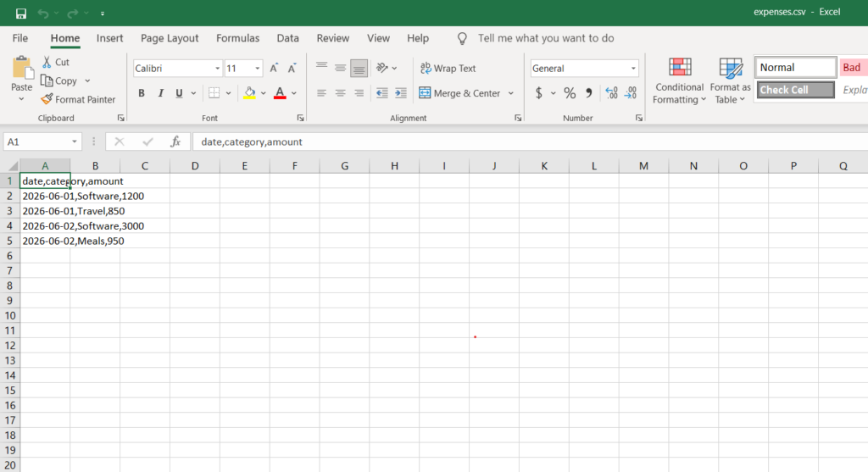Toggle Bold formatting

pos(142,93)
